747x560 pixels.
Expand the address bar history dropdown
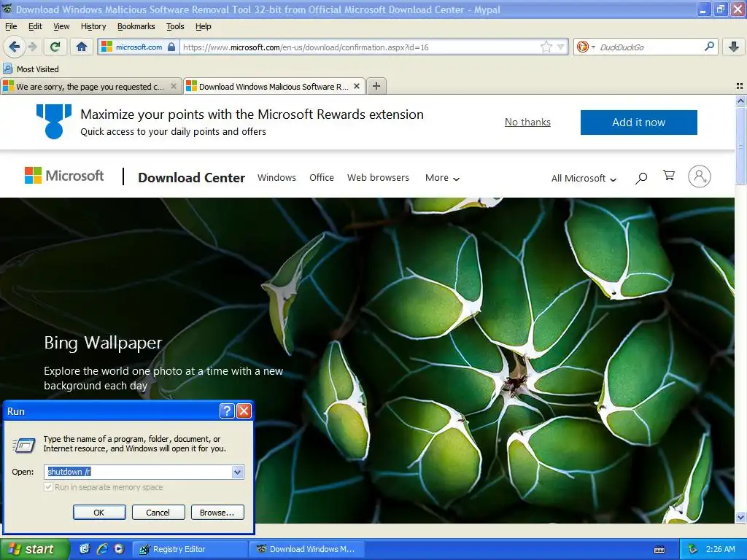(x=561, y=47)
